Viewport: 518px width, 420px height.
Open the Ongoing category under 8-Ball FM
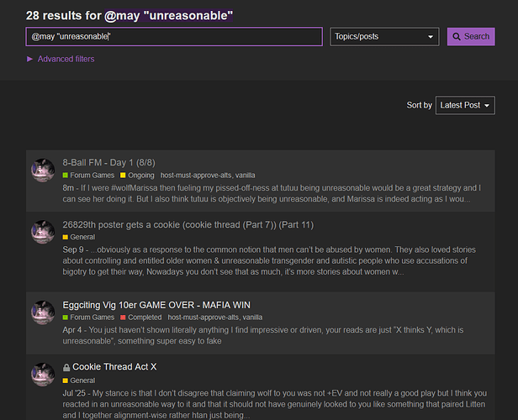[x=137, y=176]
